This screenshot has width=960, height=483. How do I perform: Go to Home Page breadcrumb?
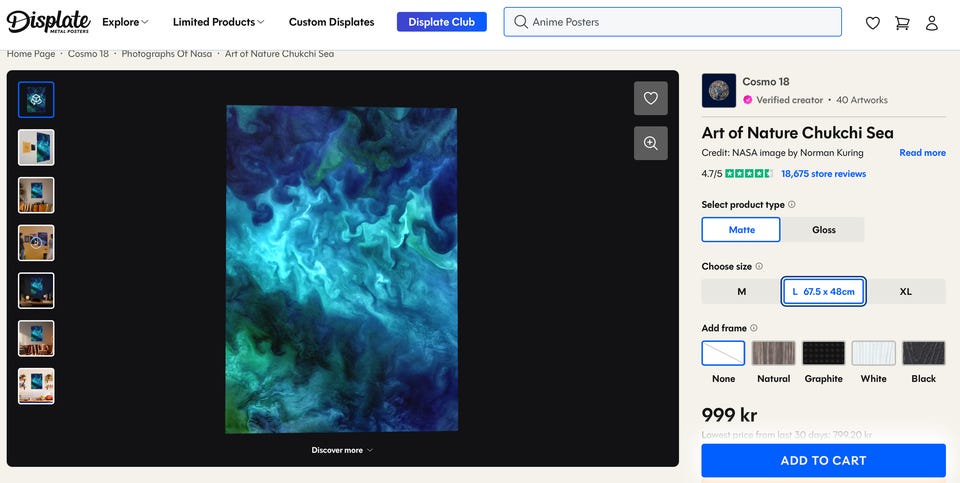click(x=31, y=54)
